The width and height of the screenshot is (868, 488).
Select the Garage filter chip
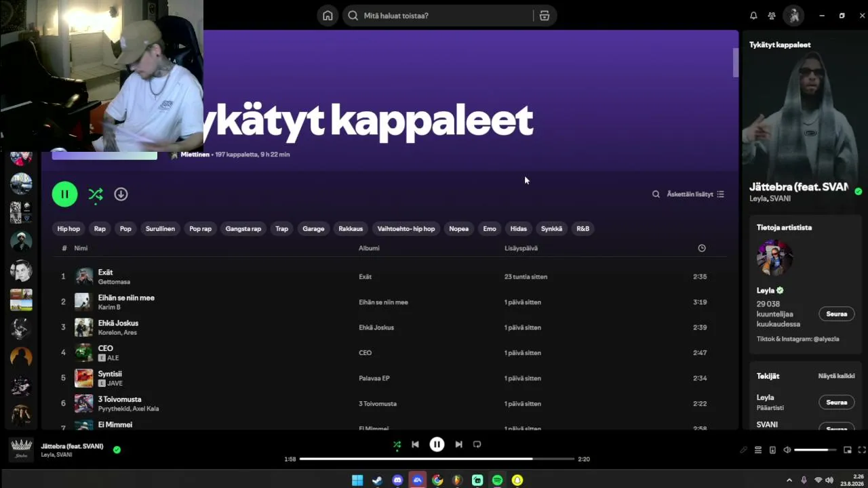coord(313,229)
